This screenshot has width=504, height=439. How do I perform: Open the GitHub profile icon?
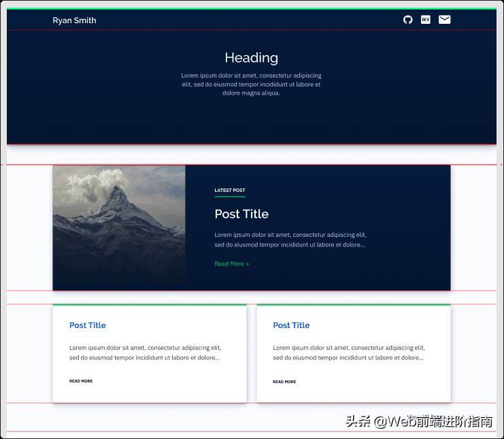(407, 20)
